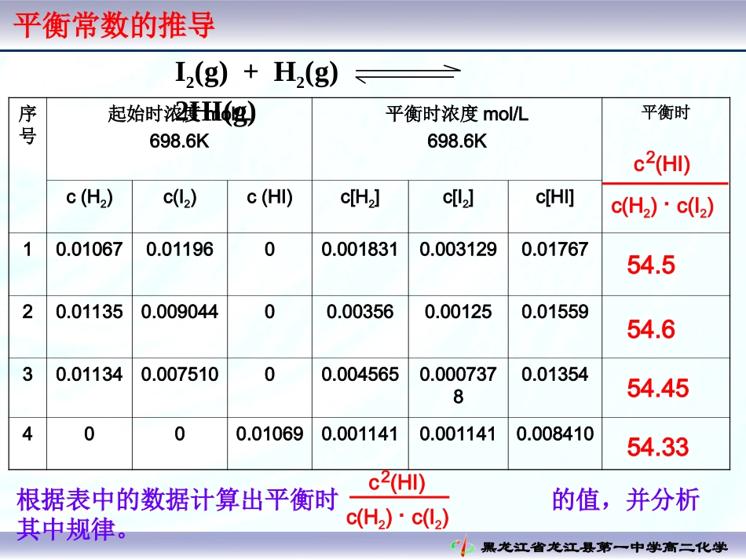The image size is (746, 560).
Task: Click the c (H2) starting concentration header
Action: click(x=90, y=197)
